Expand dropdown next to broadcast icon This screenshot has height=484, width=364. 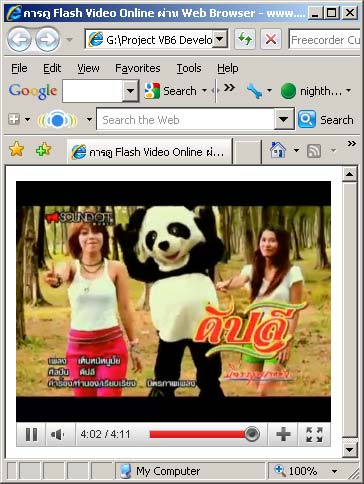(89, 119)
